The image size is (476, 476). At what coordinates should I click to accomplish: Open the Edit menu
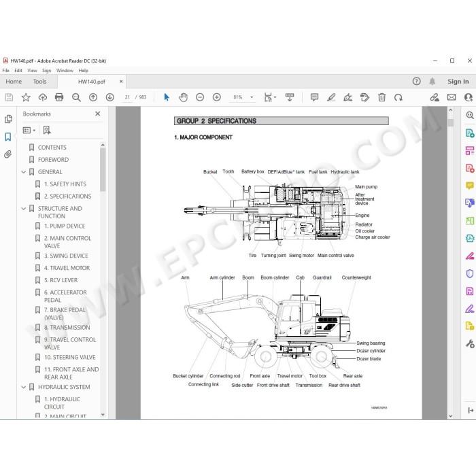pyautogui.click(x=18, y=71)
